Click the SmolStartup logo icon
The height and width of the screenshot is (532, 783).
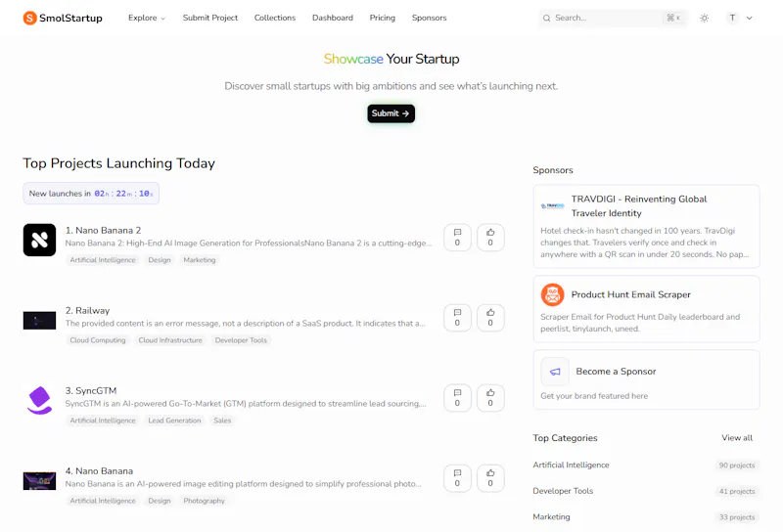pos(30,18)
